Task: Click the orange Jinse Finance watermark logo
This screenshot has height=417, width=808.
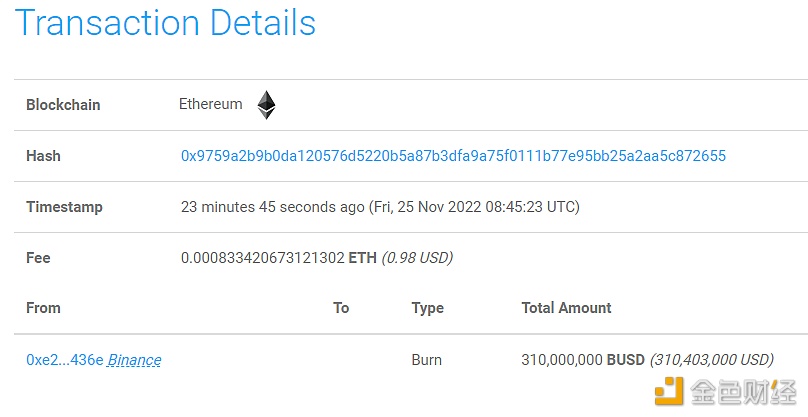Action: (x=669, y=391)
